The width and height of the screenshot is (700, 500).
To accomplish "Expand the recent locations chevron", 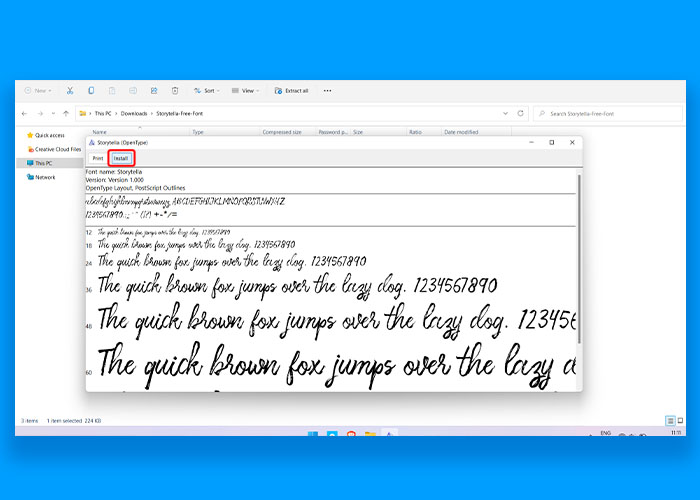I will [x=54, y=114].
